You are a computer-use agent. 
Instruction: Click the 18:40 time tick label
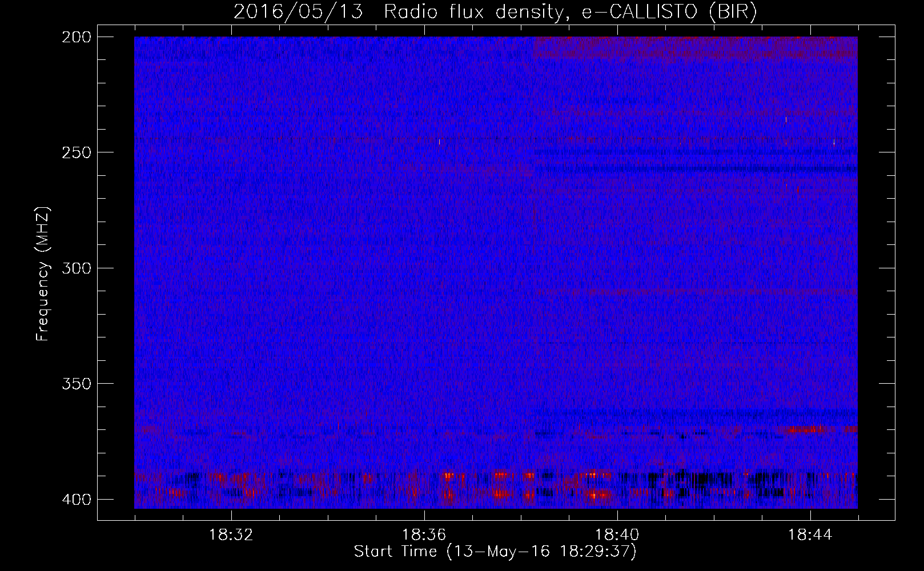pyautogui.click(x=617, y=535)
